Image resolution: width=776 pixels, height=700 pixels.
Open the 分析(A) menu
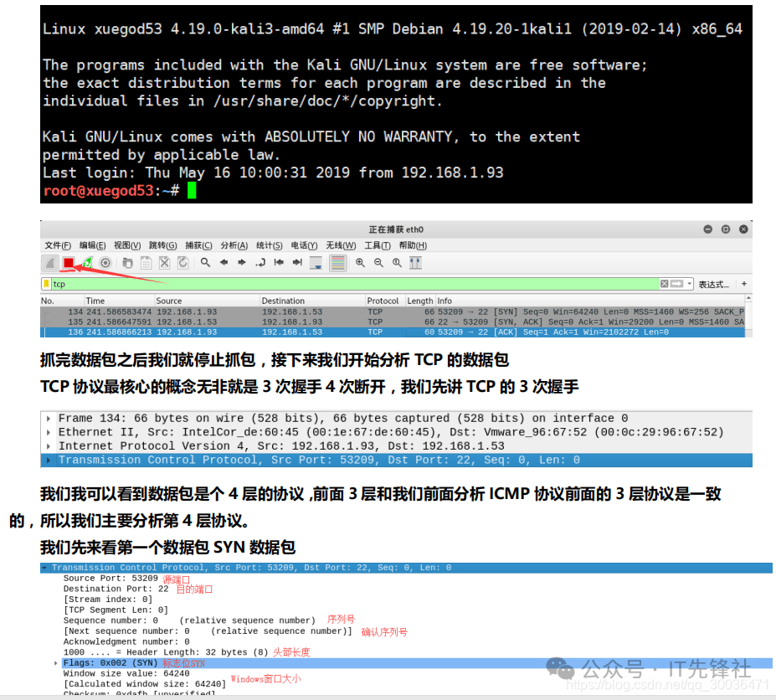234,245
